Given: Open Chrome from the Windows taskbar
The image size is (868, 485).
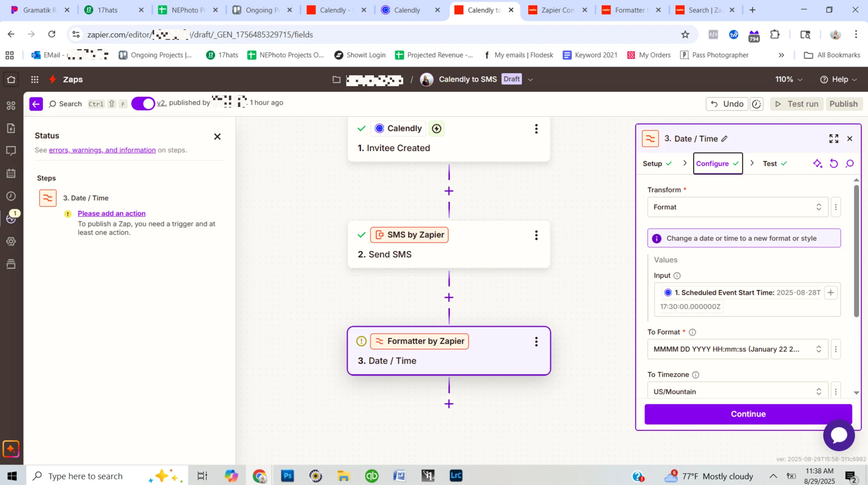Looking at the screenshot, I should [x=260, y=475].
